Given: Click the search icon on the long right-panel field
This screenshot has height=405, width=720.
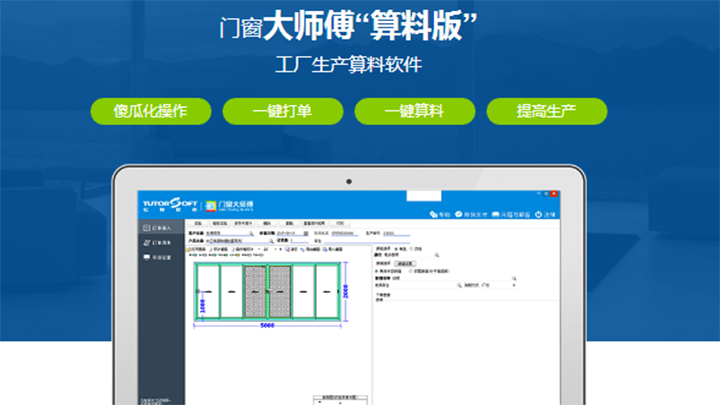Looking at the screenshot, I should coord(514,278).
